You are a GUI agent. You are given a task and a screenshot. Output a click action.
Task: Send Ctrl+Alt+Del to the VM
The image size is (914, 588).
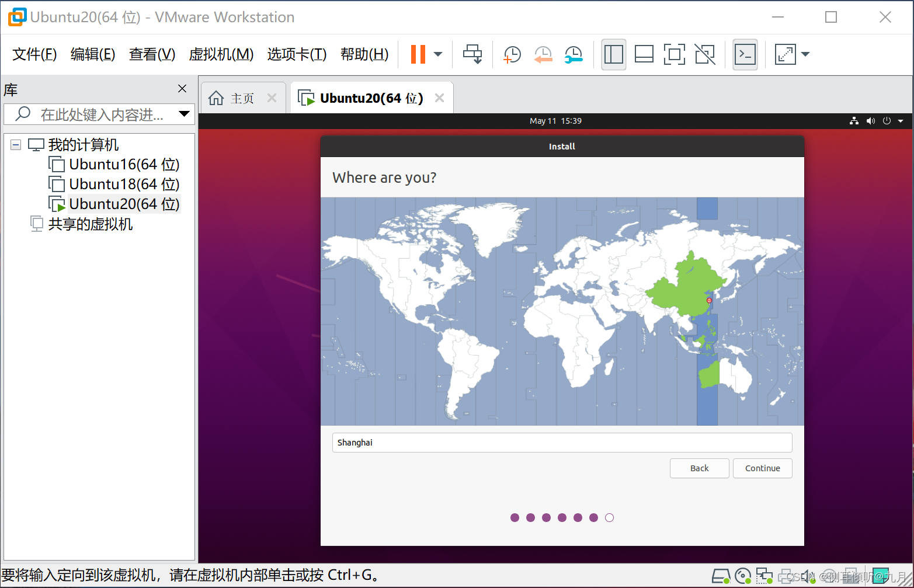(472, 54)
